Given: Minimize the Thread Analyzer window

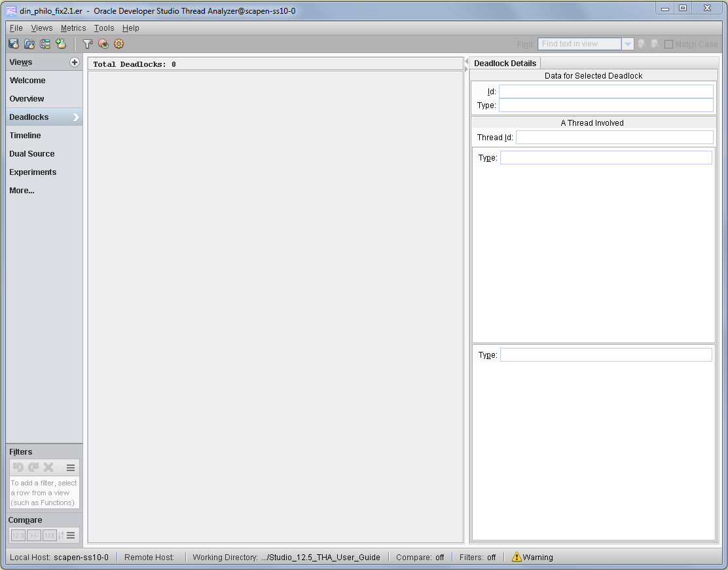Looking at the screenshot, I should 665,8.
